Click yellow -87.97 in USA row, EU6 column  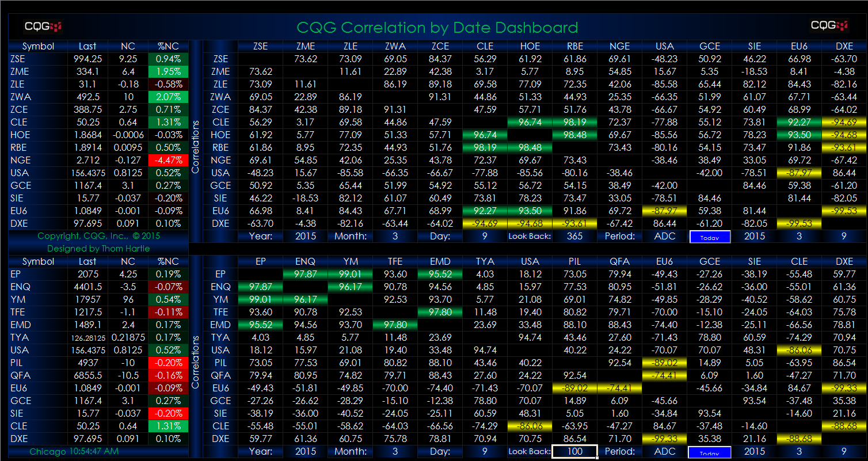click(799, 173)
